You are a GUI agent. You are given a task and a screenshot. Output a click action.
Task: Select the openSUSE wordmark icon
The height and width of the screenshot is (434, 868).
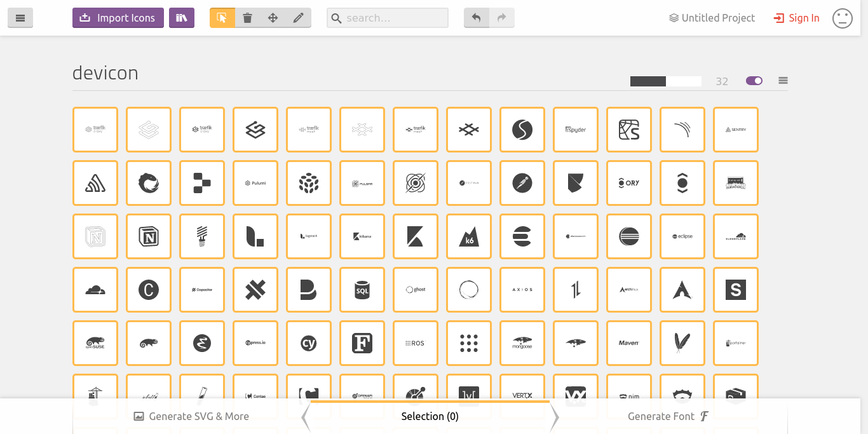(x=95, y=343)
